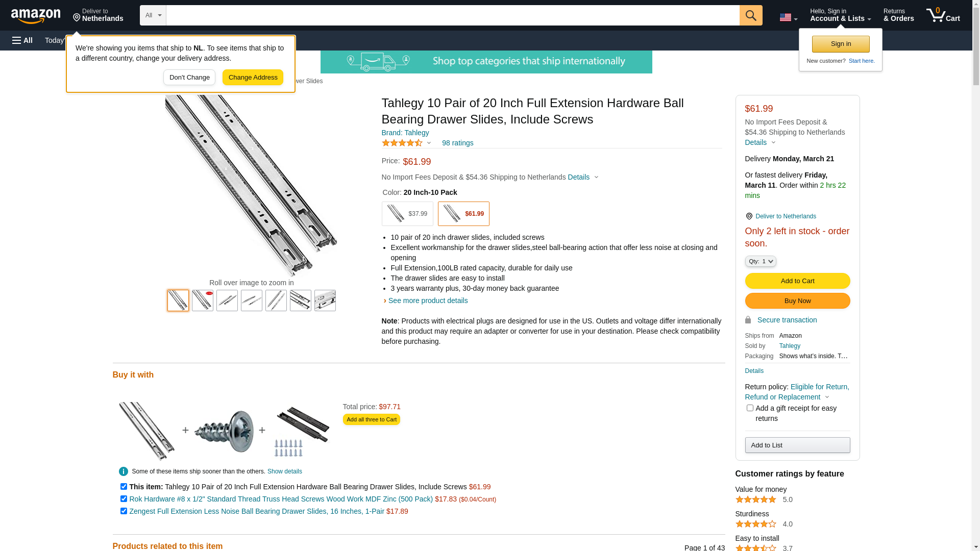Click the Change Address button
This screenshot has height=551, width=980.
253,78
